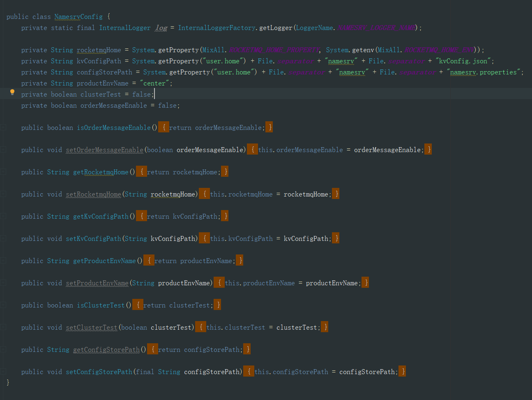Click the getProductEnvName method name

pos(104,261)
